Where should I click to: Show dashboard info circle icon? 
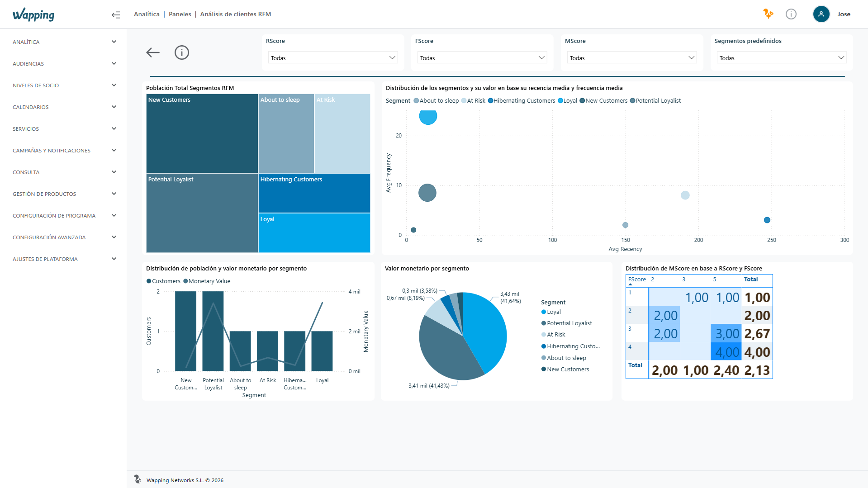click(182, 52)
